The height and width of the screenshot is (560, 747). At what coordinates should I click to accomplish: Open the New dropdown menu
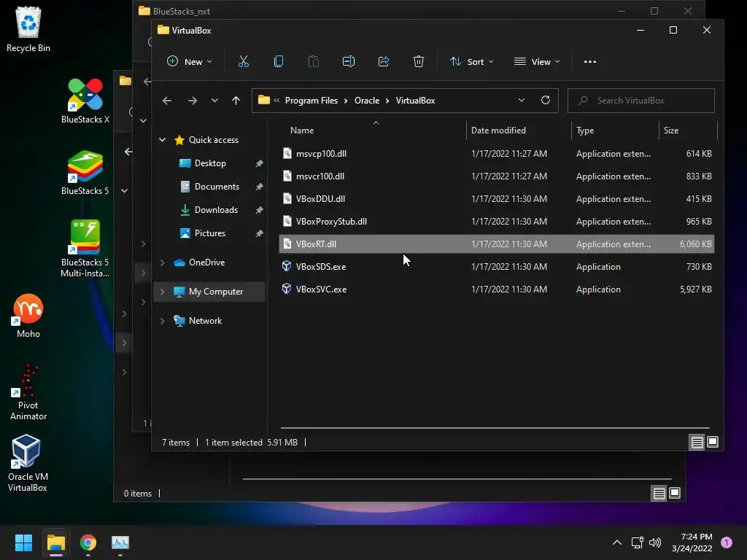189,61
